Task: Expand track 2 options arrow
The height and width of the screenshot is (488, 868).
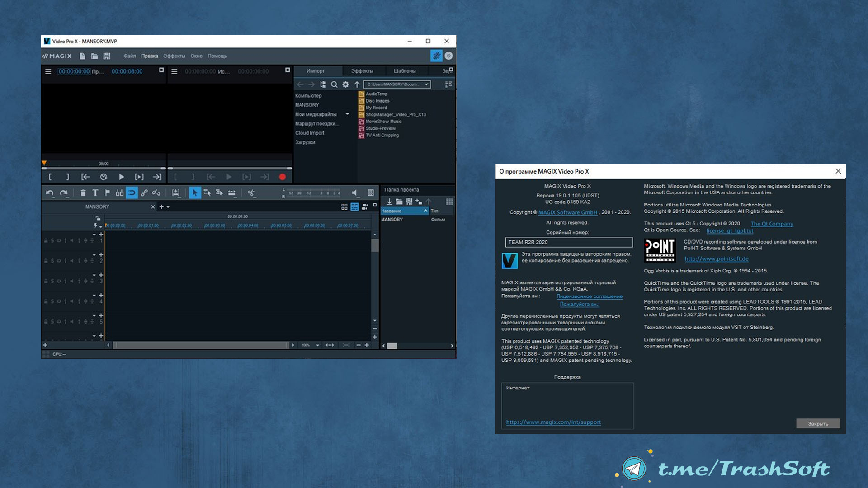Action: pos(94,255)
